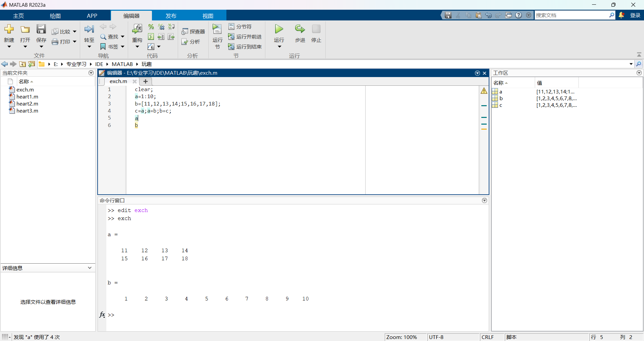This screenshot has height=341, width=644.
Task: Expand the 保存 dropdown arrow
Action: [x=41, y=47]
